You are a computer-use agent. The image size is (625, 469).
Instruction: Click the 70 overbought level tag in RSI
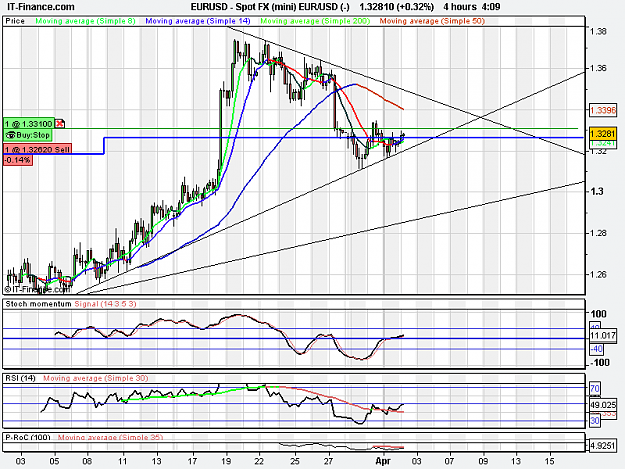click(x=595, y=388)
